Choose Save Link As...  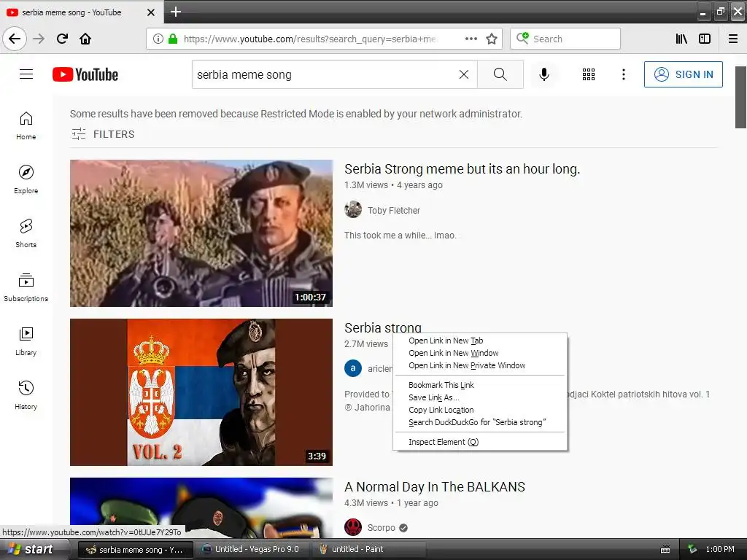click(480, 397)
